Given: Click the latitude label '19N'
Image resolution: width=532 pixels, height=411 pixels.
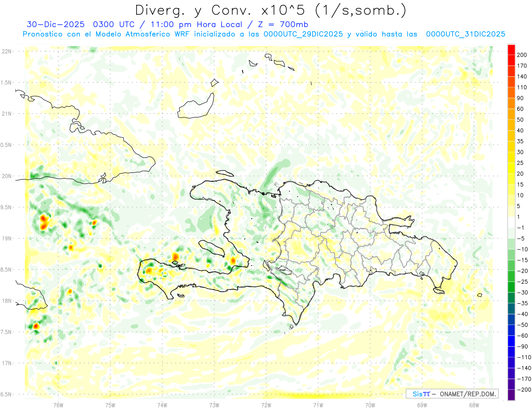Looking at the screenshot, I should [7, 239].
